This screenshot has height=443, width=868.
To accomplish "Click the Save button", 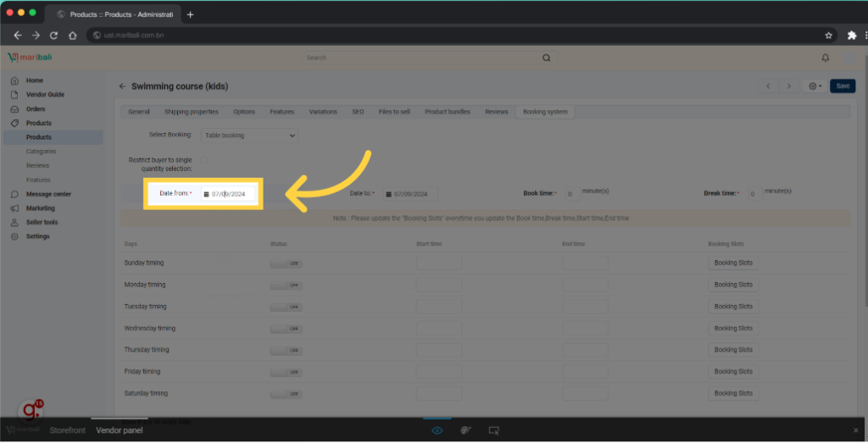I will tap(842, 86).
